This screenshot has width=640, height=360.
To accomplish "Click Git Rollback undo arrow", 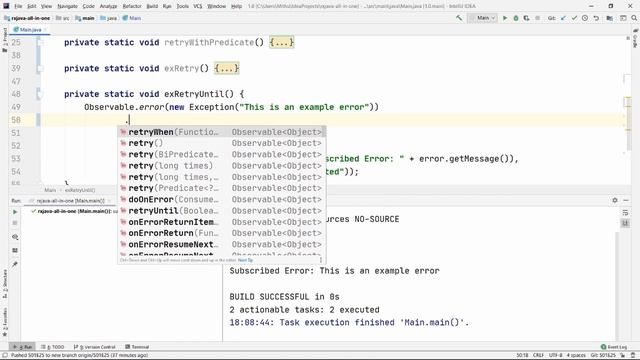I will tap(596, 18).
